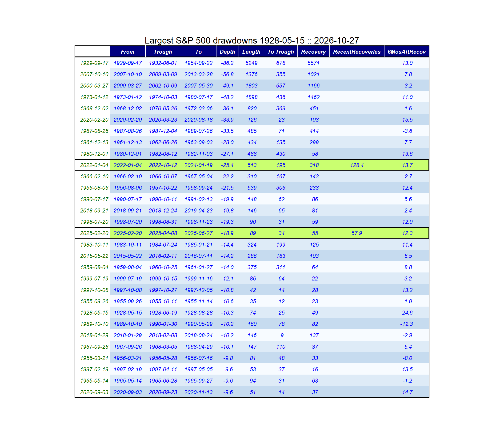
Task: Click the trough date 2025-04-08
Action: pos(163,233)
